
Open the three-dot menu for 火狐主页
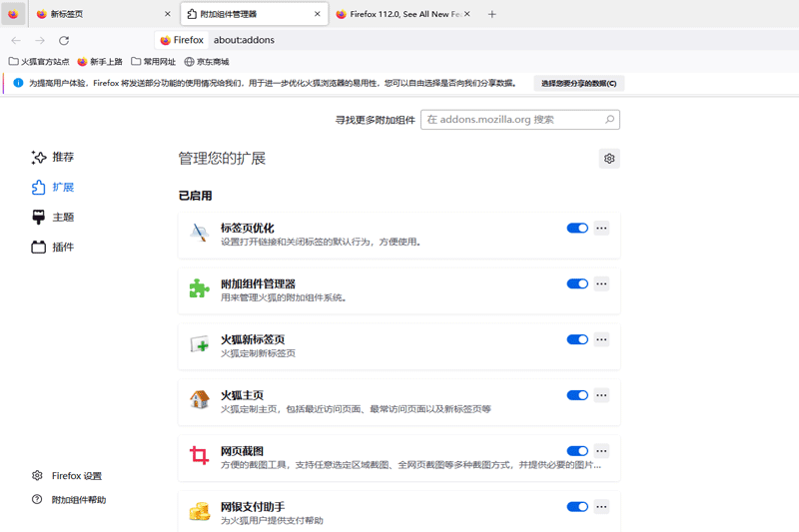(x=601, y=395)
